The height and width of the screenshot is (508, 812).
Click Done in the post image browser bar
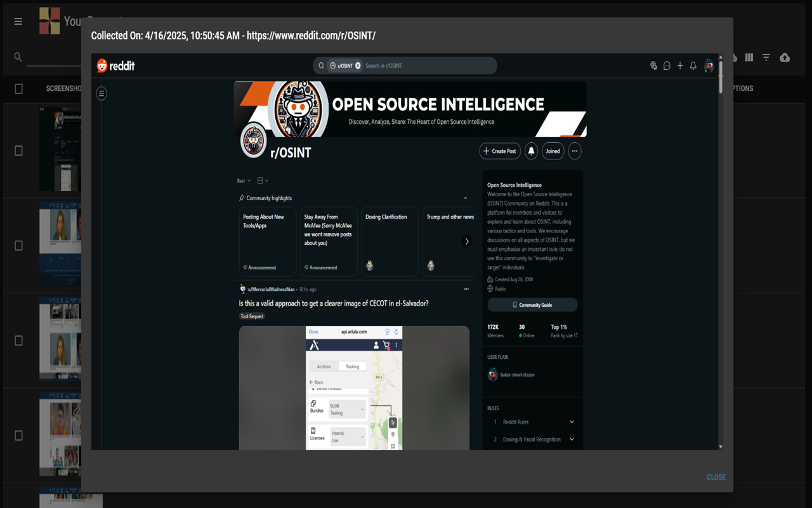click(x=313, y=331)
